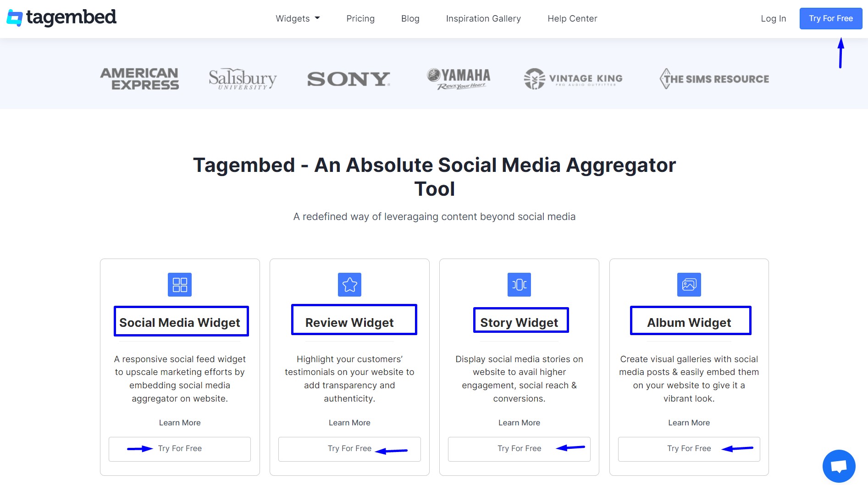868x485 pixels.
Task: Click the Review Widget star icon
Action: click(349, 285)
